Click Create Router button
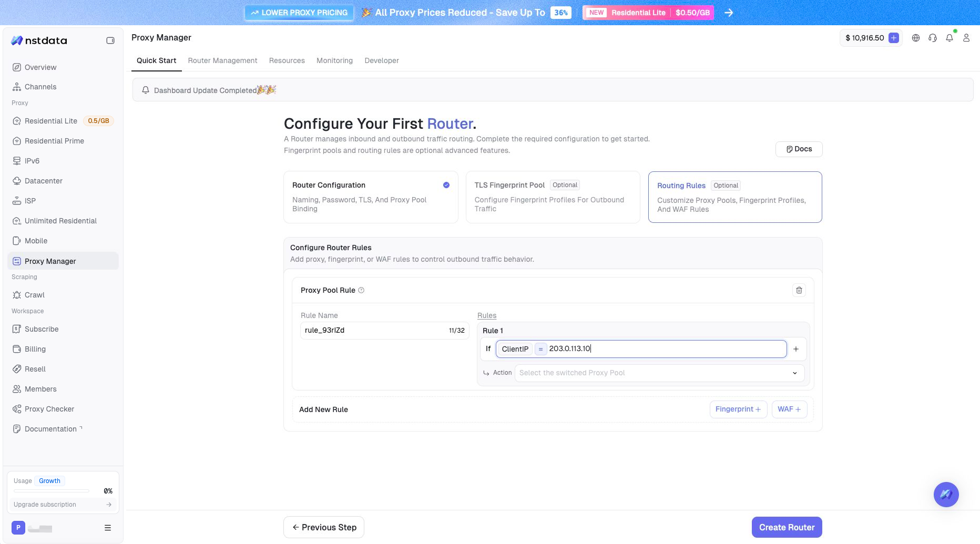980x544 pixels. point(787,527)
